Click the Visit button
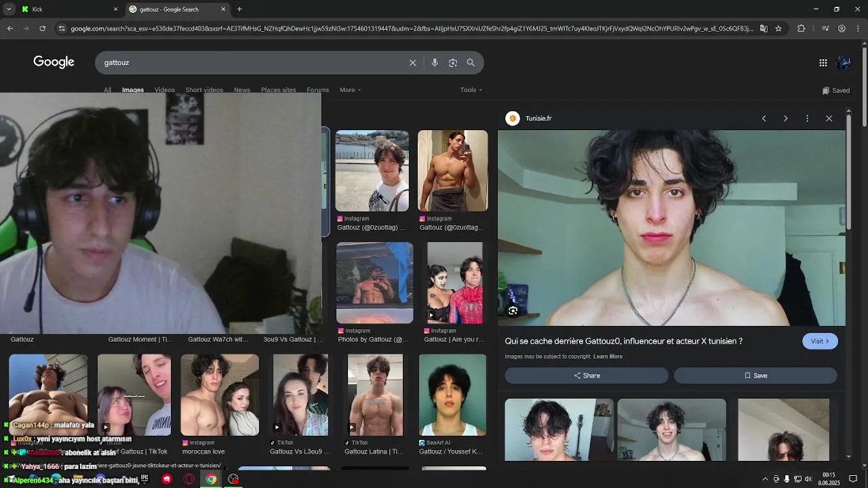This screenshot has width=868, height=488. pos(820,341)
